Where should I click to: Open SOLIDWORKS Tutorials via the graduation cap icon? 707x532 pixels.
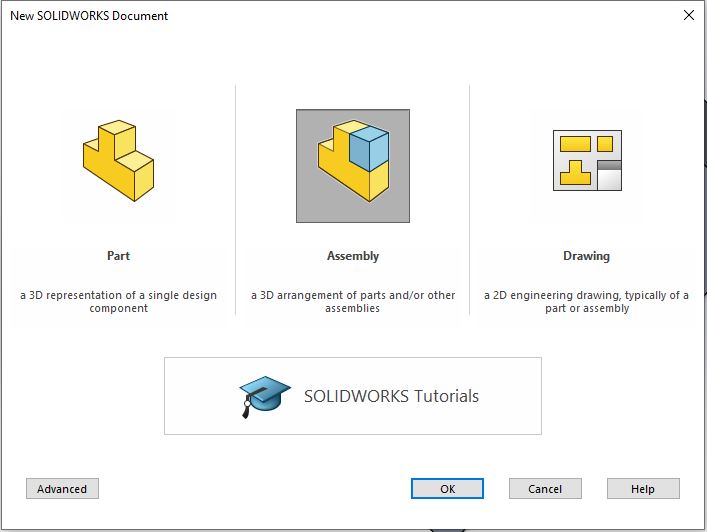coord(265,396)
